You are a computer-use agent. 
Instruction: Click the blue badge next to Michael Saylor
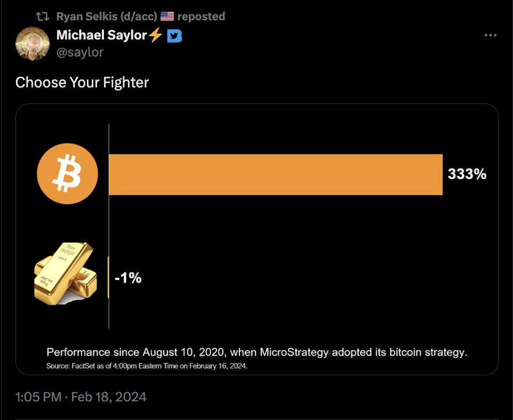pos(174,36)
